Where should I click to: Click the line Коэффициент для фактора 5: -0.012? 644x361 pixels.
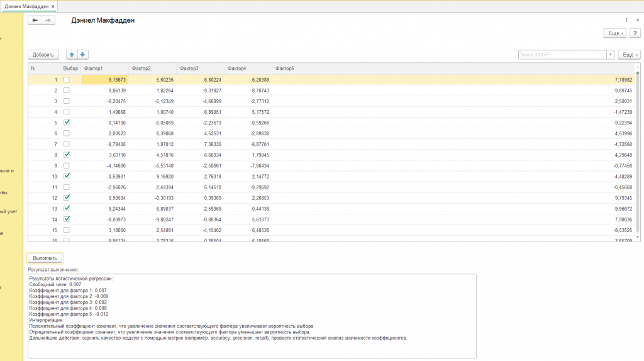coord(69,314)
